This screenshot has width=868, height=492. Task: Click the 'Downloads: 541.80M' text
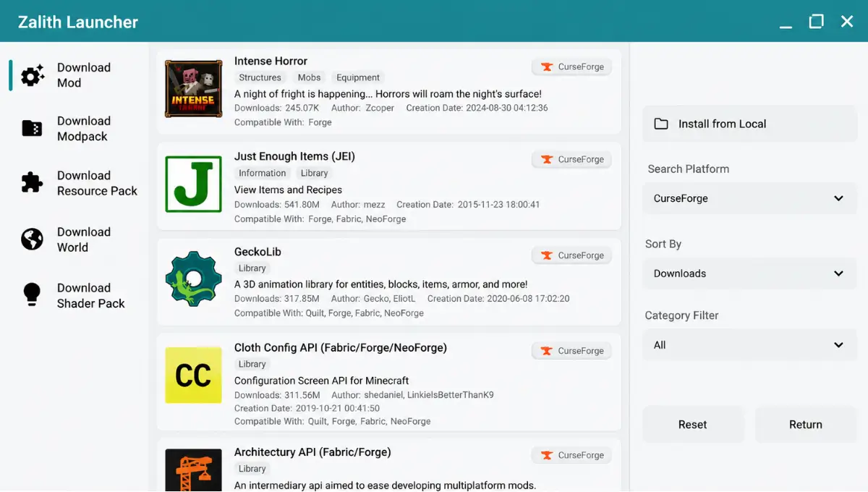pos(277,205)
